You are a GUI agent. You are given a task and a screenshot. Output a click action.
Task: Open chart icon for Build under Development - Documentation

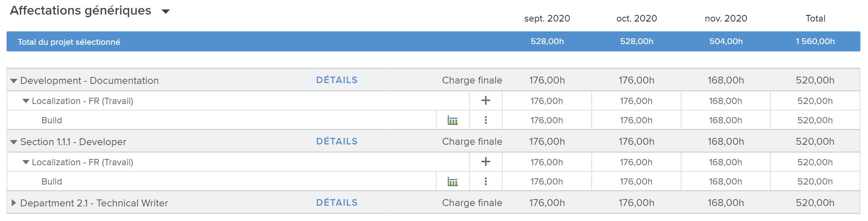click(x=453, y=120)
